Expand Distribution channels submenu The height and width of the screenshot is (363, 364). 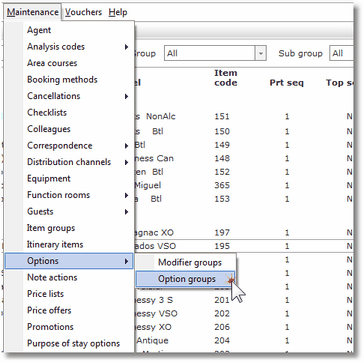coord(69,162)
